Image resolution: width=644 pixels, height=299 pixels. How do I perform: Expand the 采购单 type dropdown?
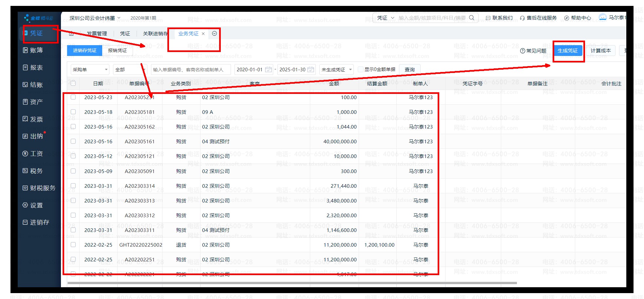tap(106, 69)
